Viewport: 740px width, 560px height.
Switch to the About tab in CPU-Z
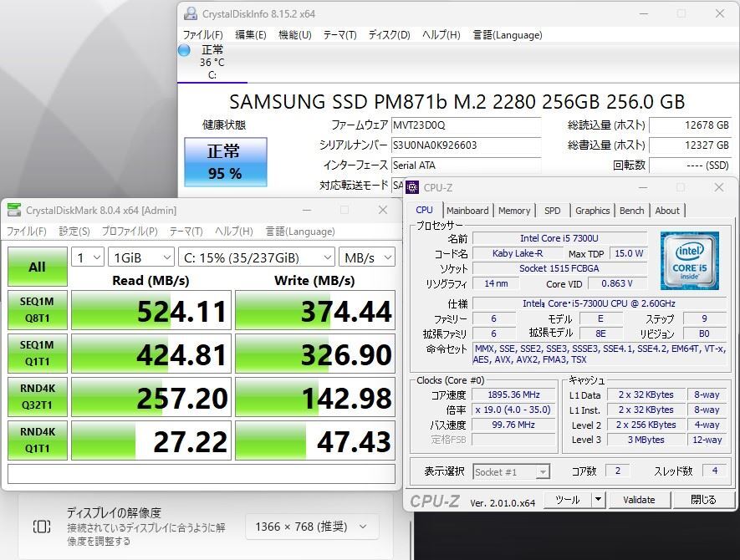click(667, 211)
